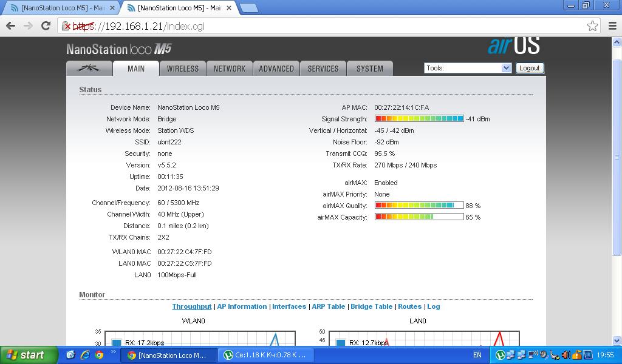The image size is (622, 364).
Task: Open the AP Information monitor link
Action: click(x=242, y=306)
